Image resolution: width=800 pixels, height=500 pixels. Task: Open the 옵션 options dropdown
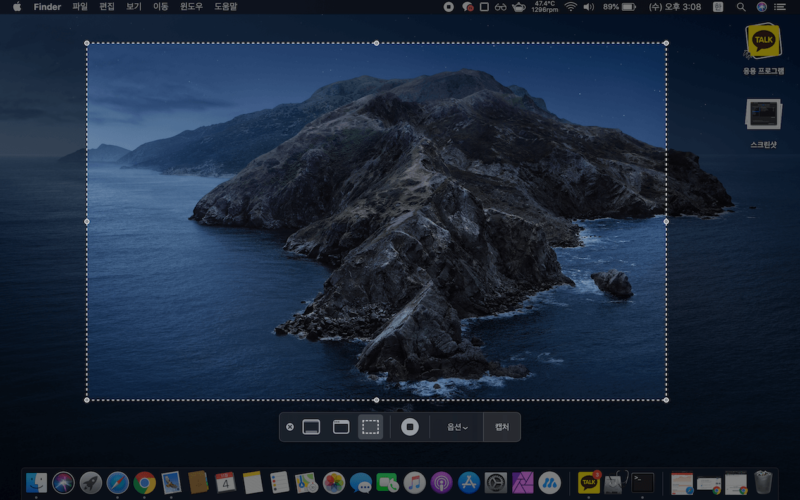tap(457, 427)
